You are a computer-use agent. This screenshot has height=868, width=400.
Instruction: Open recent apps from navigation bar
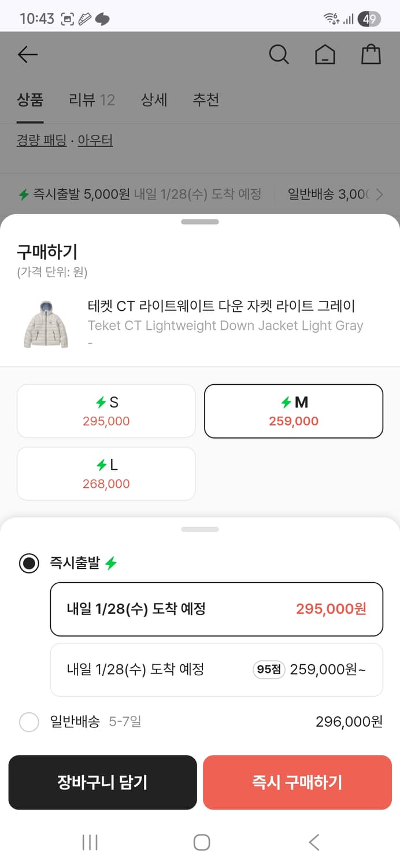90,843
